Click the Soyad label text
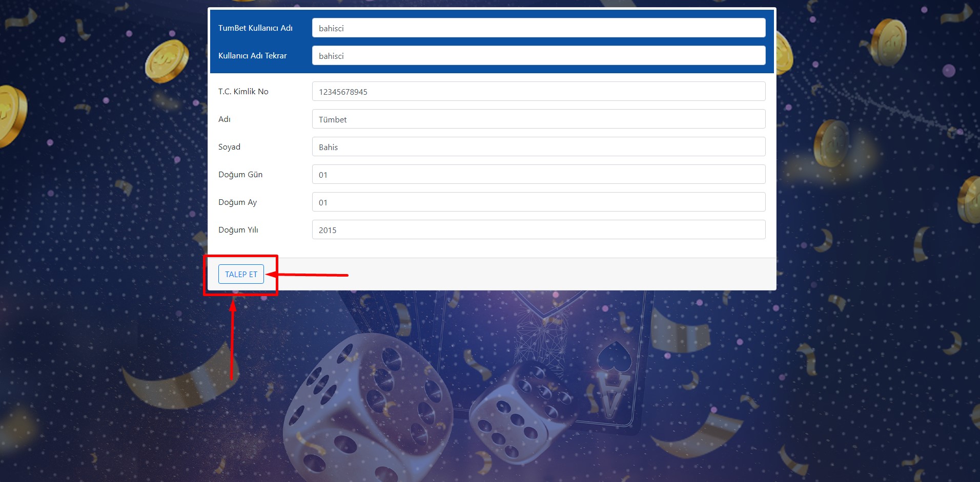Viewport: 980px width, 482px height. (x=229, y=147)
